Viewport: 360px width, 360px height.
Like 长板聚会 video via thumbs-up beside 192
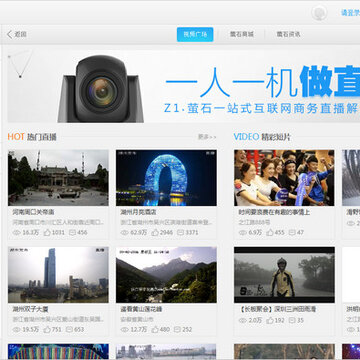click(x=270, y=320)
